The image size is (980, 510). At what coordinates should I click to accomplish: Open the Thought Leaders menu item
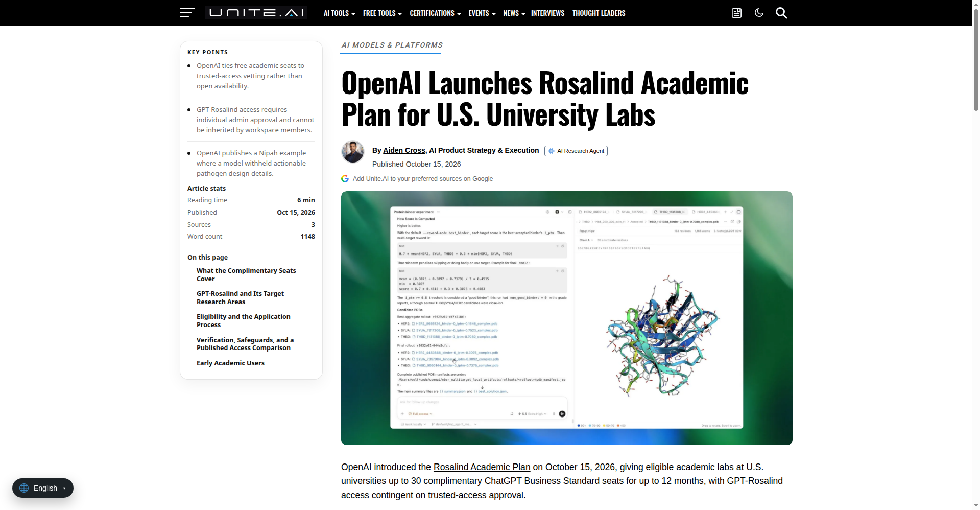599,13
